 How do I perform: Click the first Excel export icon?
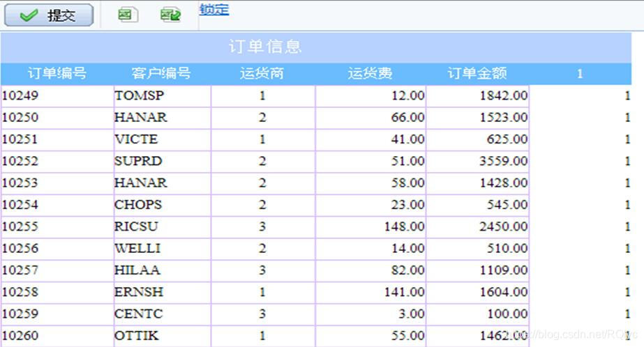click(x=127, y=15)
